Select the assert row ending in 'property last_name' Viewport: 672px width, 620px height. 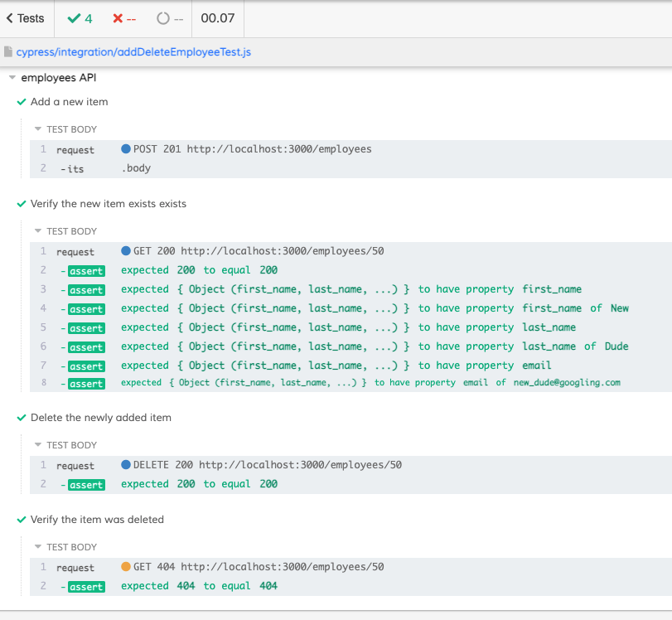click(351, 327)
